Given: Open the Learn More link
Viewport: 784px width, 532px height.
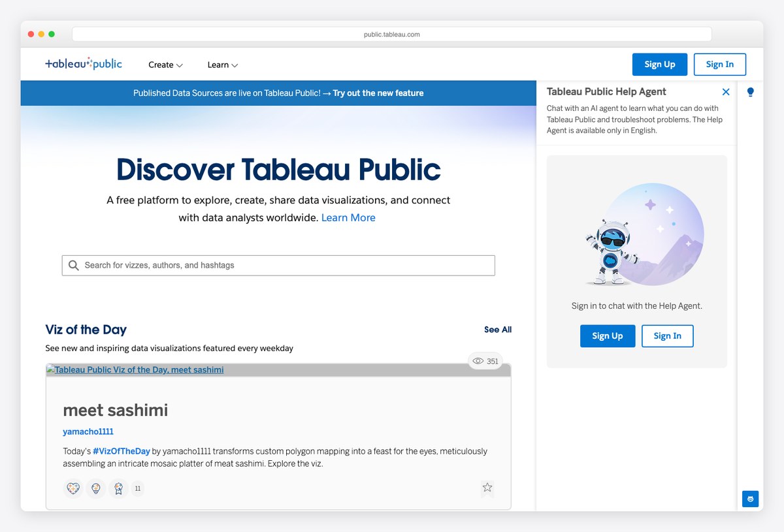Looking at the screenshot, I should (348, 217).
